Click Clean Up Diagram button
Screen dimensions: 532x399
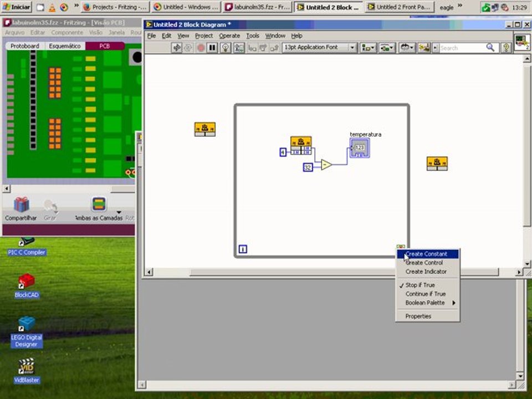click(x=424, y=48)
